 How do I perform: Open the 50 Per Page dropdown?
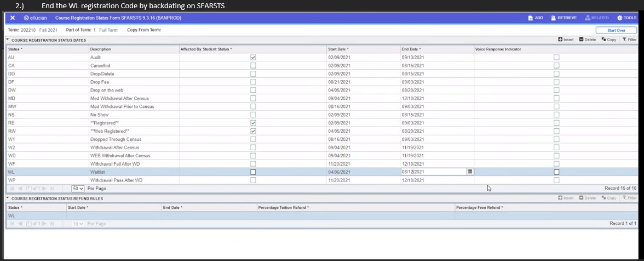tap(78, 188)
